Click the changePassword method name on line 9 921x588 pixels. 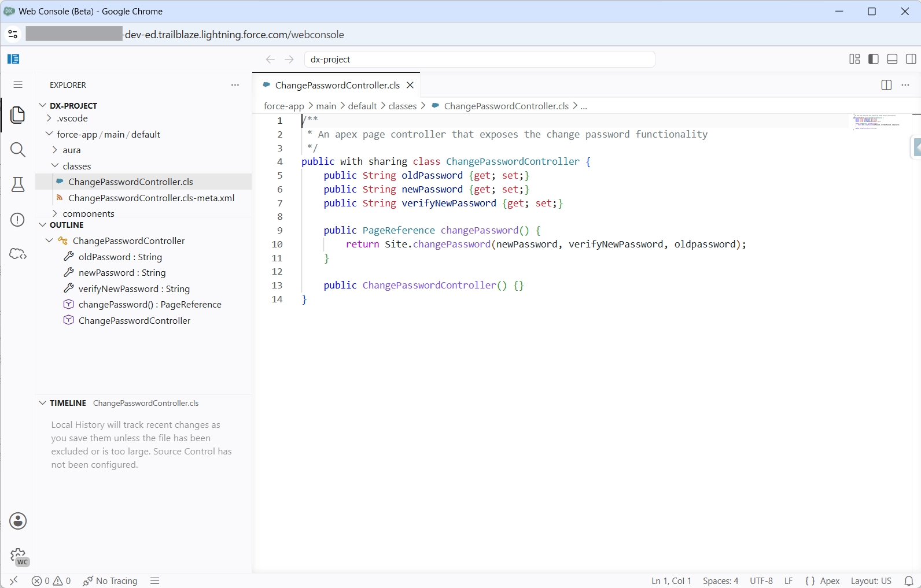[x=480, y=230]
